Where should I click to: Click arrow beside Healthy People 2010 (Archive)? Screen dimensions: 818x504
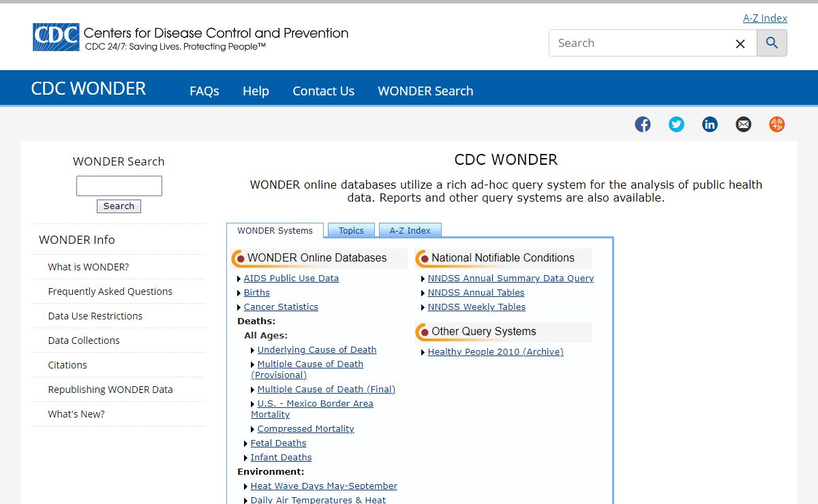pyautogui.click(x=423, y=352)
